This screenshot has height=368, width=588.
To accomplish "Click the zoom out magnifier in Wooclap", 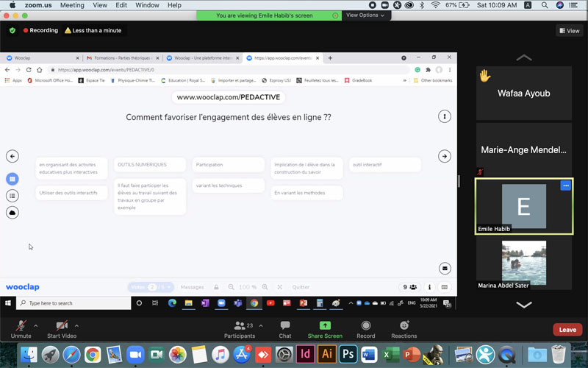I will click(x=232, y=287).
